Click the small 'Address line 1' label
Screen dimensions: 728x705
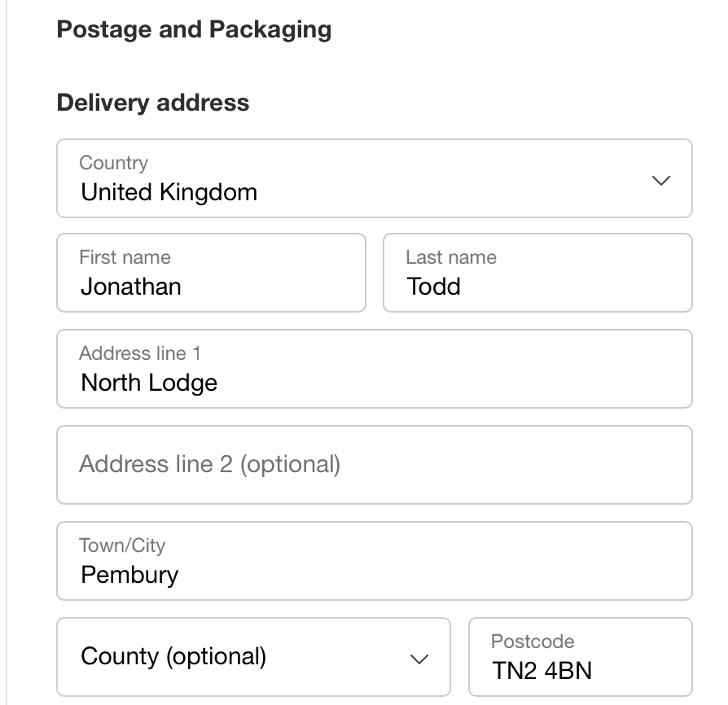[x=140, y=353]
